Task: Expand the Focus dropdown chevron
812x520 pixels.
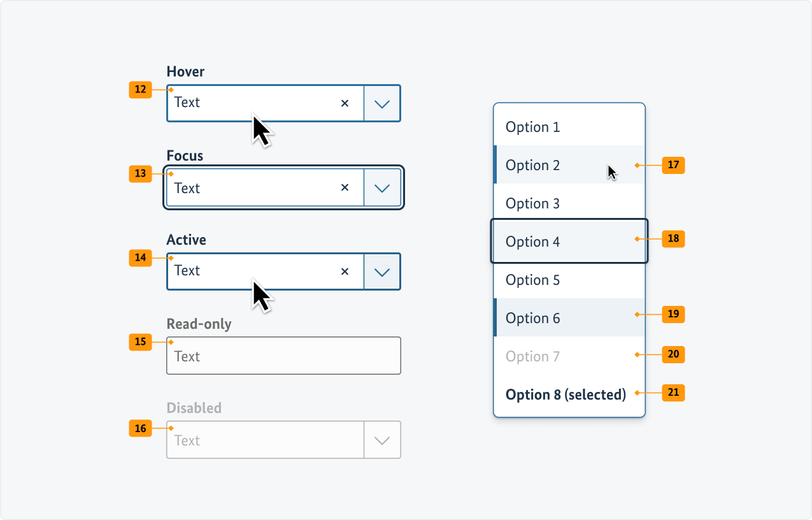Action: point(382,188)
